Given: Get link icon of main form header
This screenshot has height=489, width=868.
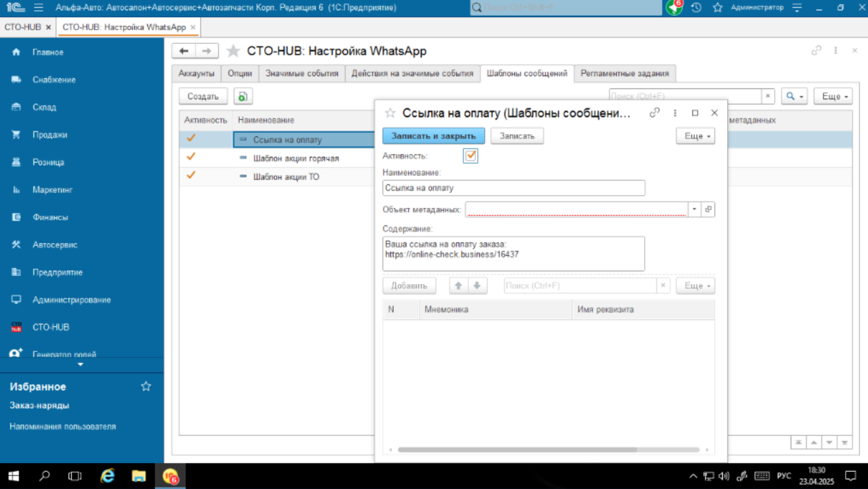Looking at the screenshot, I should click(x=816, y=51).
